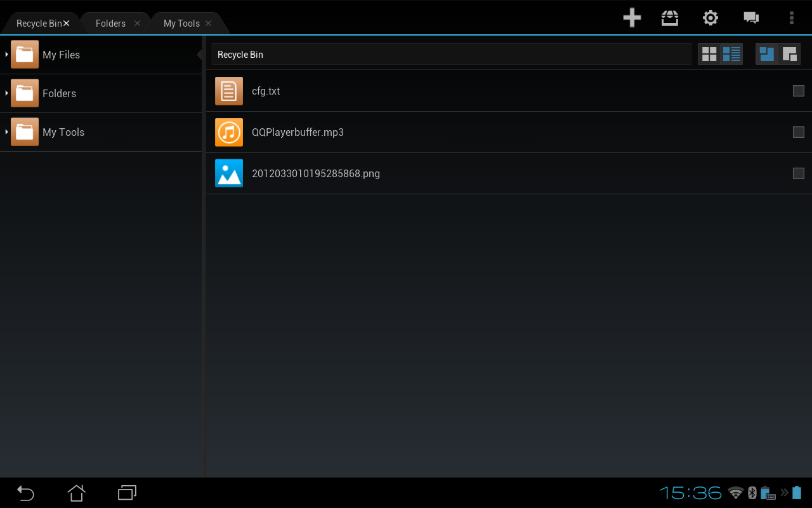This screenshot has height=508, width=812.
Task: Click the app market icon in toolbar
Action: (669, 18)
